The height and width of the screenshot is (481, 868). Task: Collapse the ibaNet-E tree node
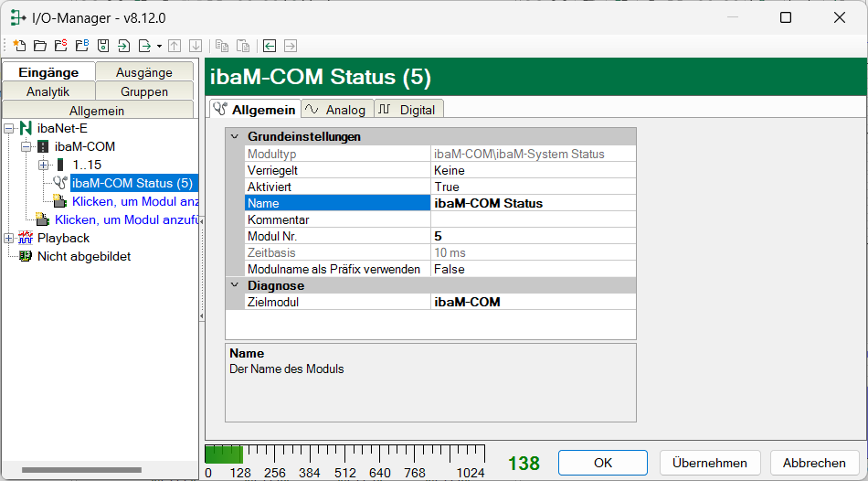8,129
